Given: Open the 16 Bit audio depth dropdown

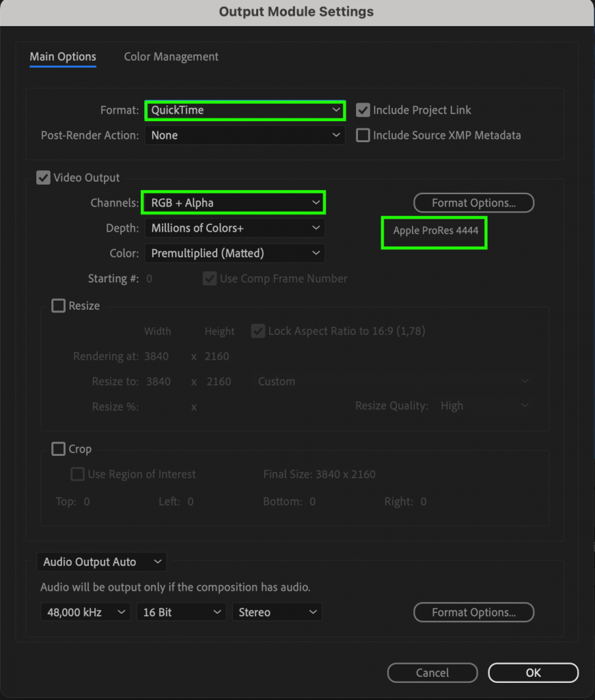Looking at the screenshot, I should click(181, 612).
